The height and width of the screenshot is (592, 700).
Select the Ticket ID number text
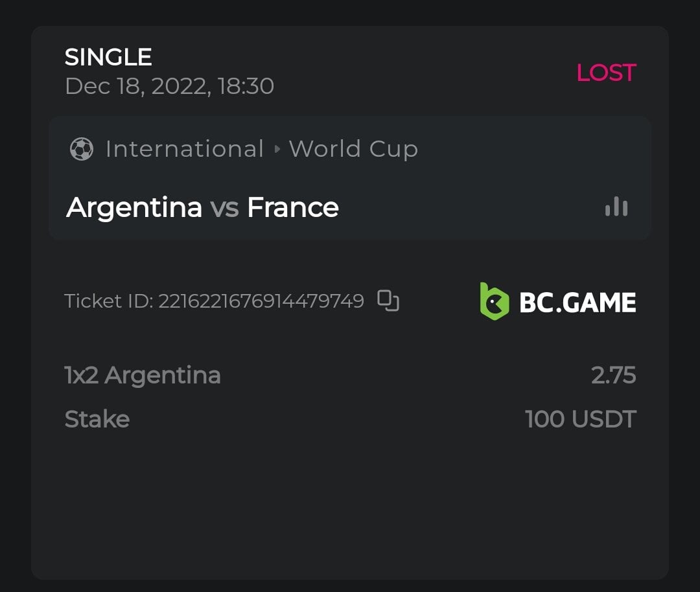pos(261,301)
